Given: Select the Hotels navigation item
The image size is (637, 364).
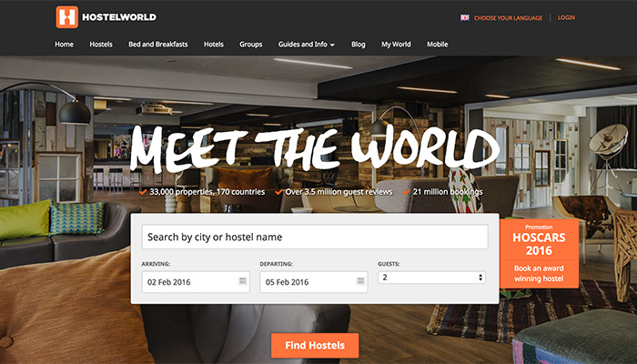Looking at the screenshot, I should point(214,45).
